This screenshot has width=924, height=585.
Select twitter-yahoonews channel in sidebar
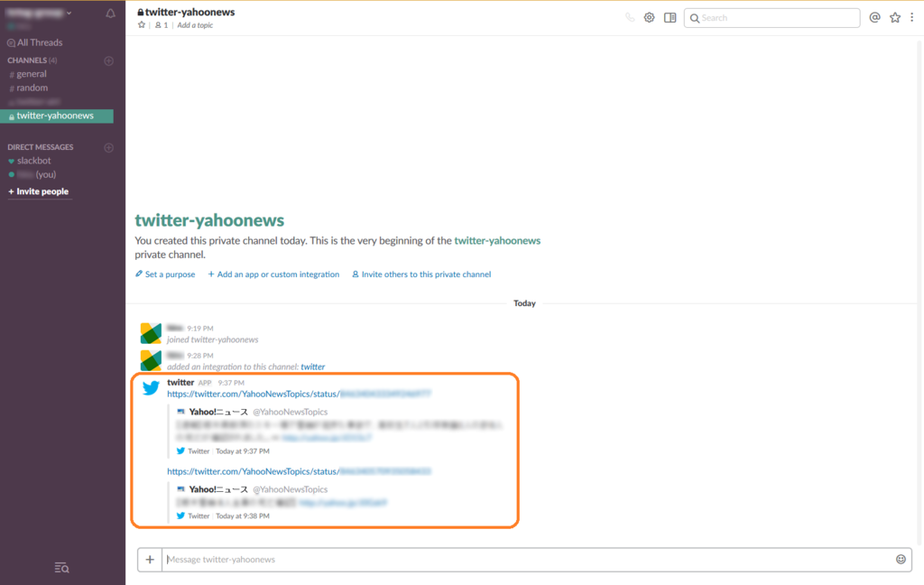tap(57, 116)
